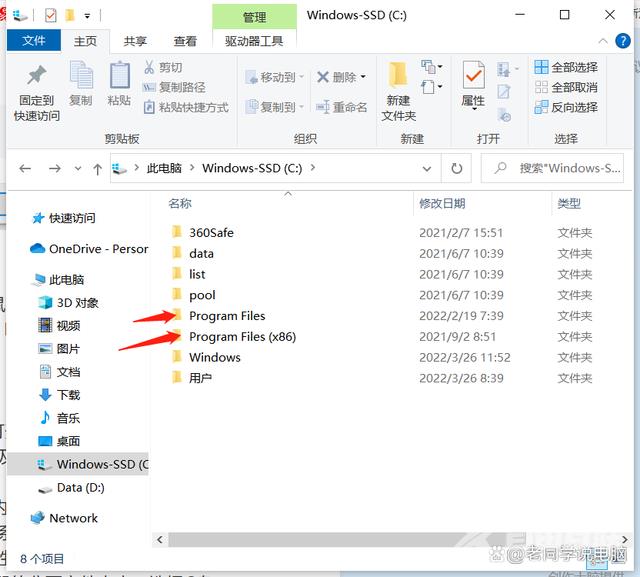This screenshot has width=640, height=577.
Task: Switch to Home (主页) ribbon tab
Action: 85,41
